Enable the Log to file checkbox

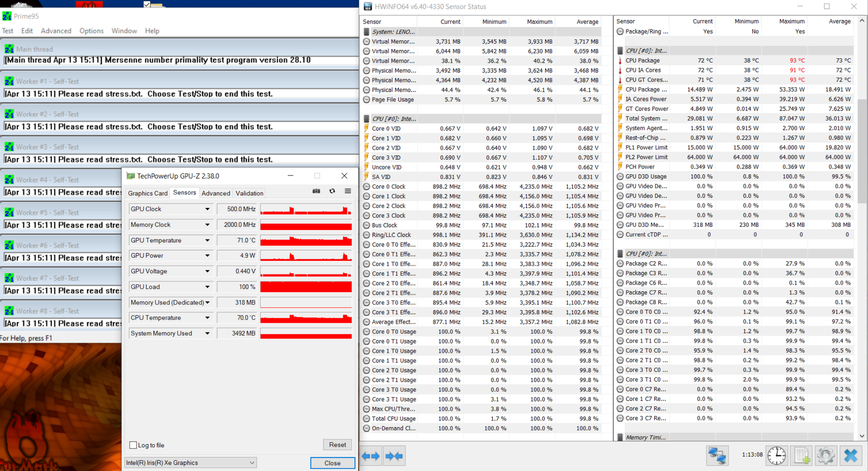coord(133,445)
